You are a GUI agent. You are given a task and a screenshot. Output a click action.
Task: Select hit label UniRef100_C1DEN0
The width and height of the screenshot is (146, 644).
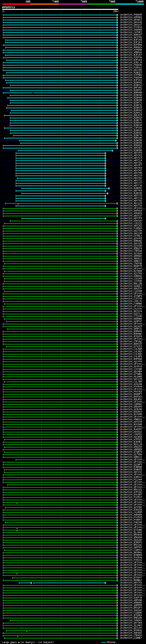[131, 613]
